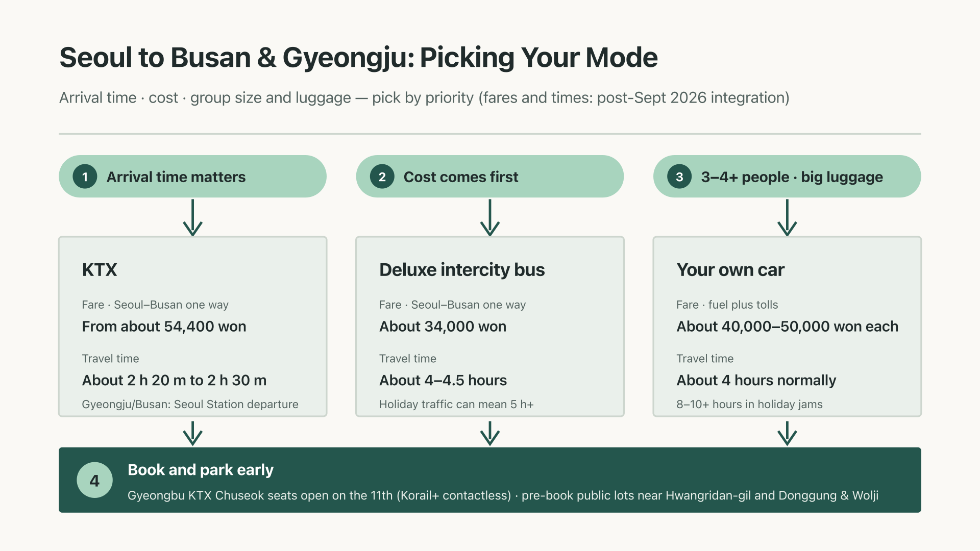Select the note '8–10+ hours in holiday jams'
The height and width of the screenshot is (551, 980).
point(749,404)
